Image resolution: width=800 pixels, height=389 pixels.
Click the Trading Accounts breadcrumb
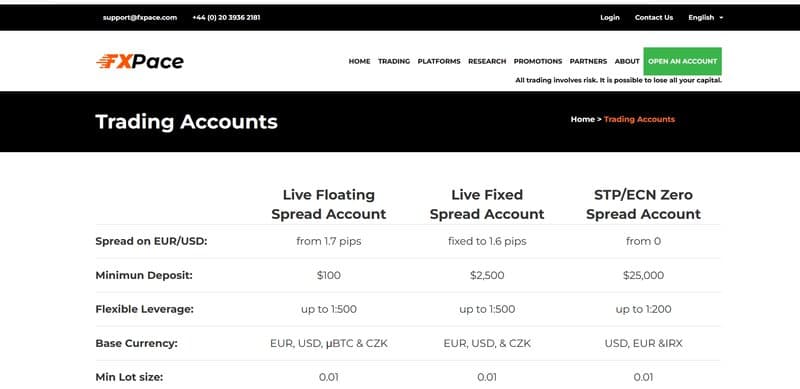click(639, 119)
